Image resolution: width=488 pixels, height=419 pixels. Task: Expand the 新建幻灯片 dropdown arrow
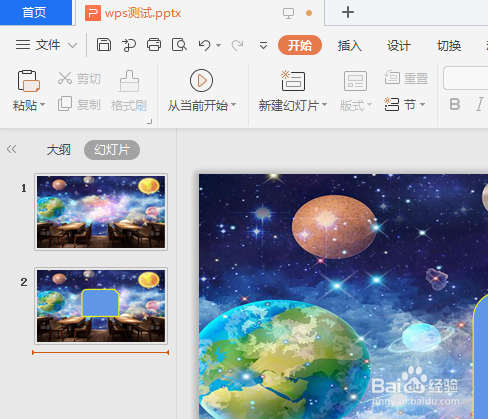tap(324, 105)
